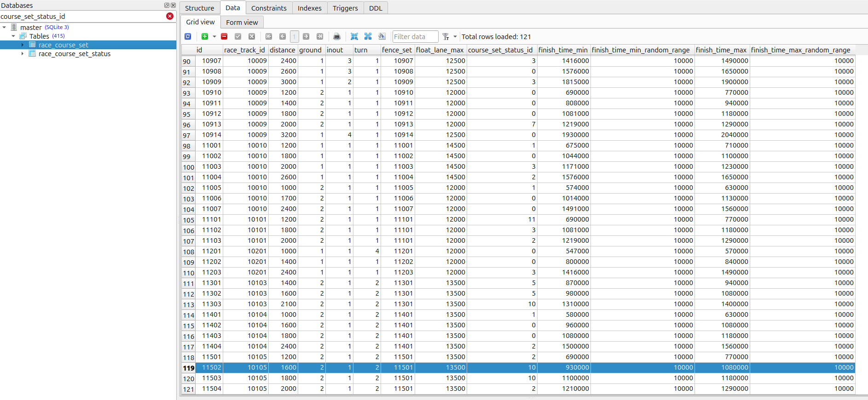This screenshot has width=868, height=400.
Task: Sort by the distance column header
Action: click(283, 50)
